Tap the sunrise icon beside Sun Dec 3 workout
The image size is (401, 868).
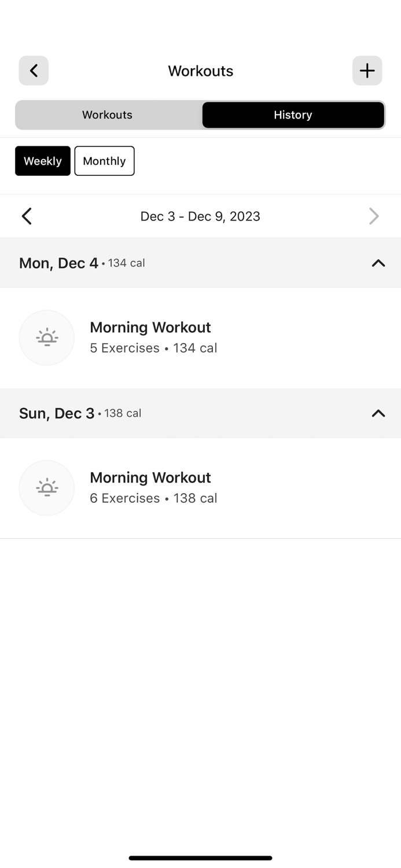pos(47,488)
